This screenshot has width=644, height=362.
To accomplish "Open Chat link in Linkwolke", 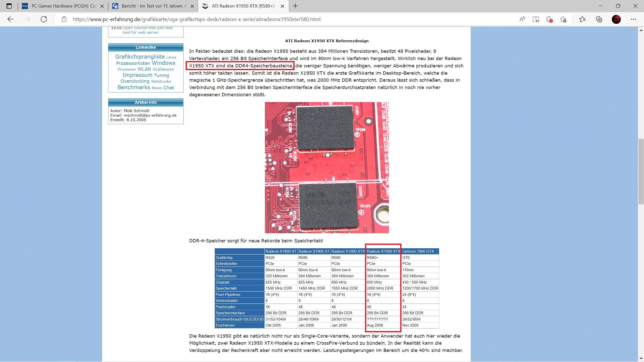I will pyautogui.click(x=169, y=87).
